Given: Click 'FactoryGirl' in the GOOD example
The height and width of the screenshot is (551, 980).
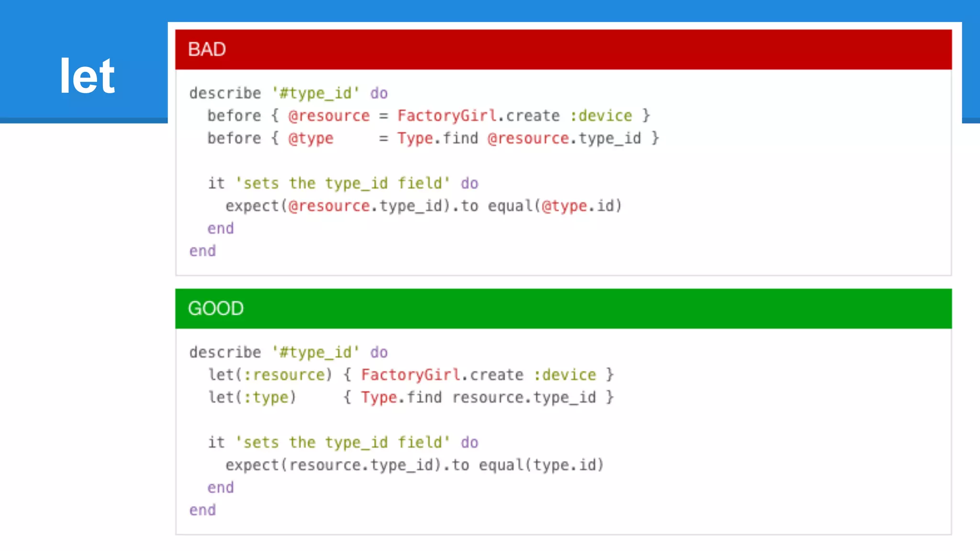Looking at the screenshot, I should 410,375.
